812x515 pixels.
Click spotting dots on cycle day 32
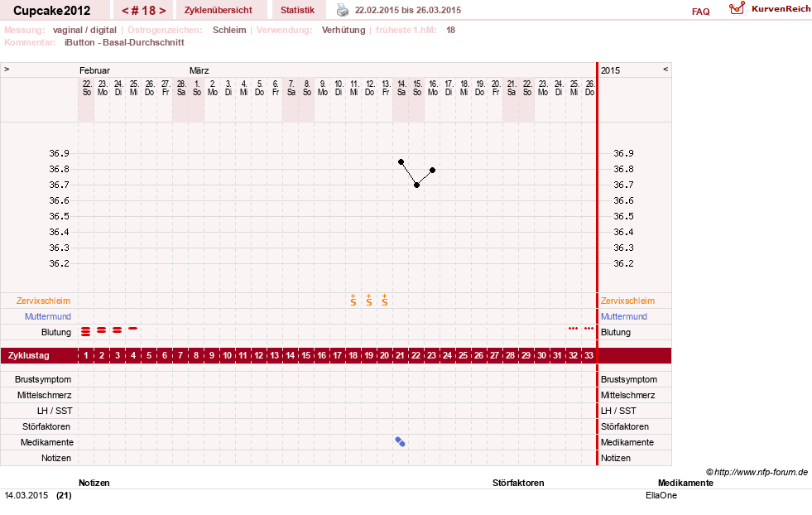pos(574,329)
